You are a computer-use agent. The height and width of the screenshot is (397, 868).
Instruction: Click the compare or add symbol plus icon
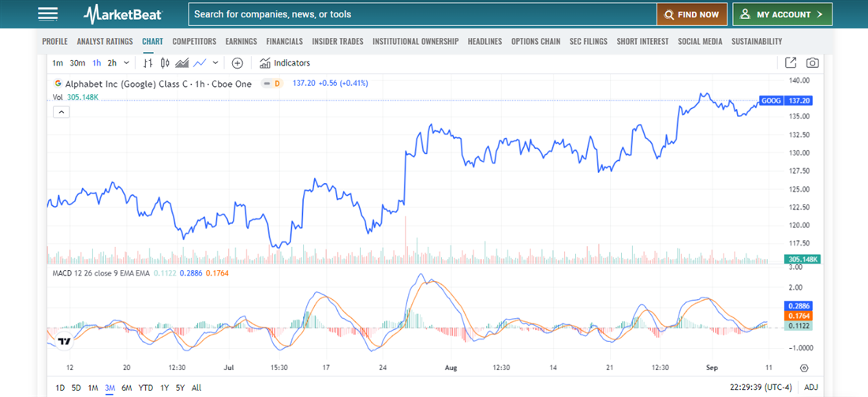click(x=237, y=63)
